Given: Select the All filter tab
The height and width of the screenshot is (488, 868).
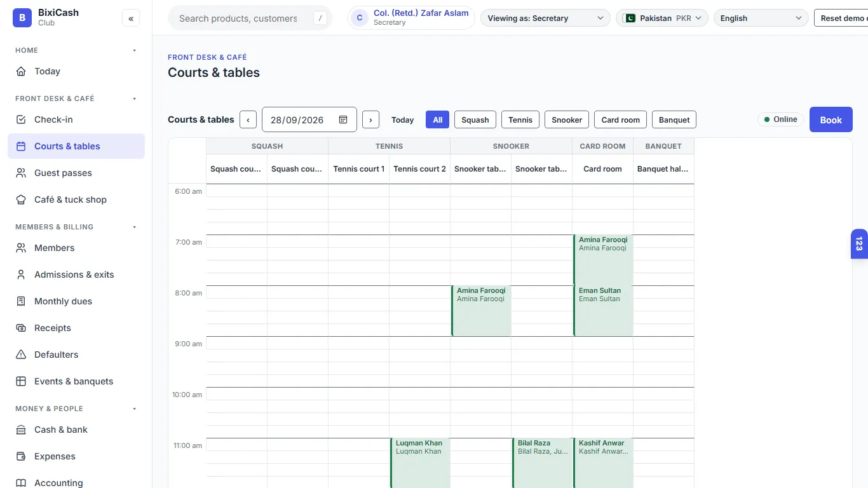Looking at the screenshot, I should 438,119.
